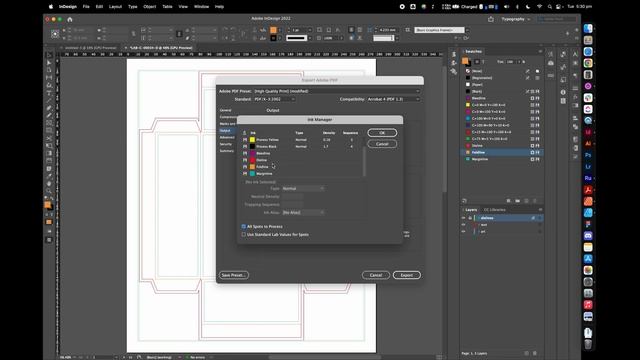This screenshot has width=640, height=360.
Task: Select the Bleedline swatch in Swatches panel
Action: (502, 98)
